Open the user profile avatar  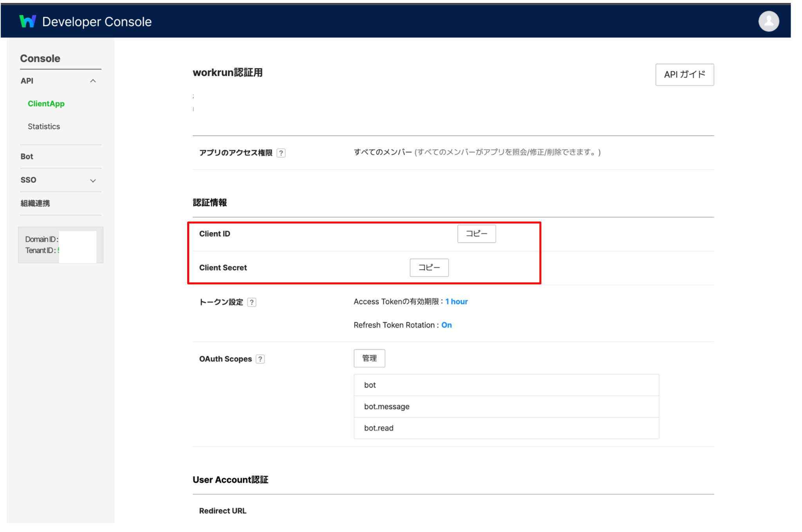(768, 22)
